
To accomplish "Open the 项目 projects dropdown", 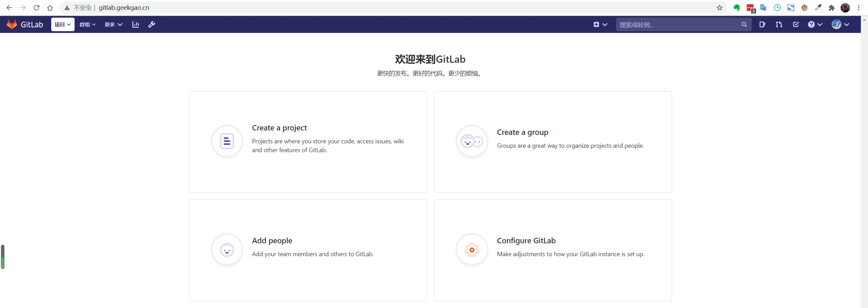I will (63, 24).
